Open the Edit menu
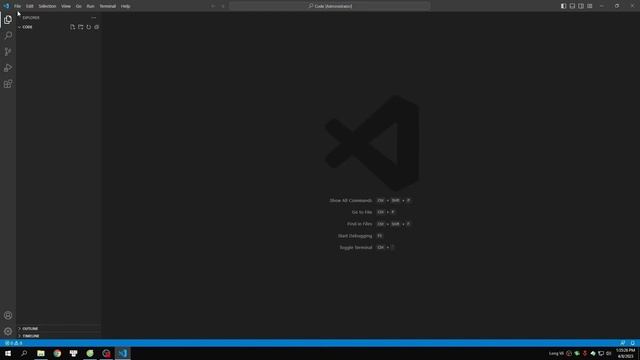Screen dimensions: 640x360 (x=30, y=6)
